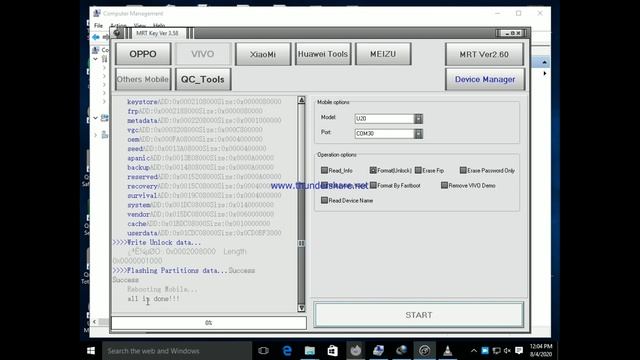Open Device Manager from MRT Key
The width and height of the screenshot is (640, 360).
pos(485,79)
